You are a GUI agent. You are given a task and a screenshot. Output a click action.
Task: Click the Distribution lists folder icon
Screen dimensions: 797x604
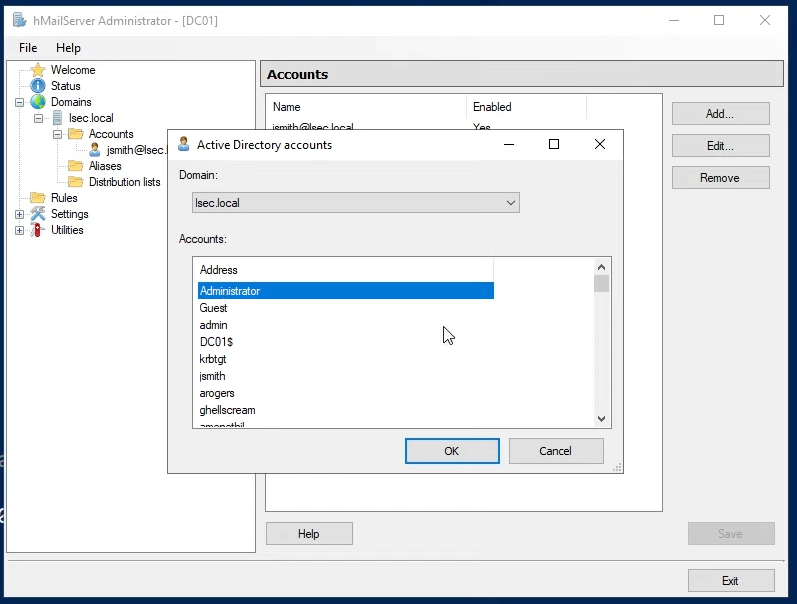coord(76,182)
